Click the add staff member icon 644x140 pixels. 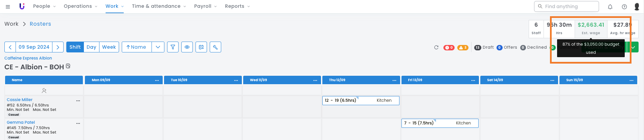(x=44, y=91)
